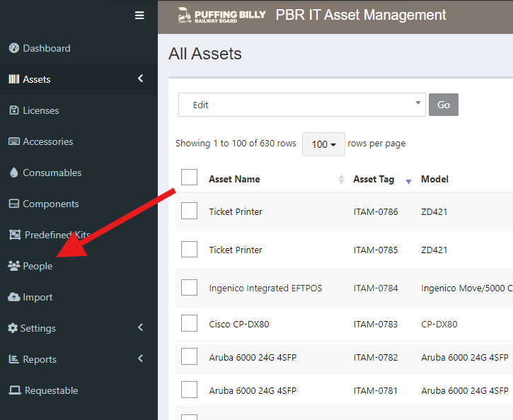Click the Assets barcode icon
Image resolution: width=513 pixels, height=420 pixels.
[13, 79]
